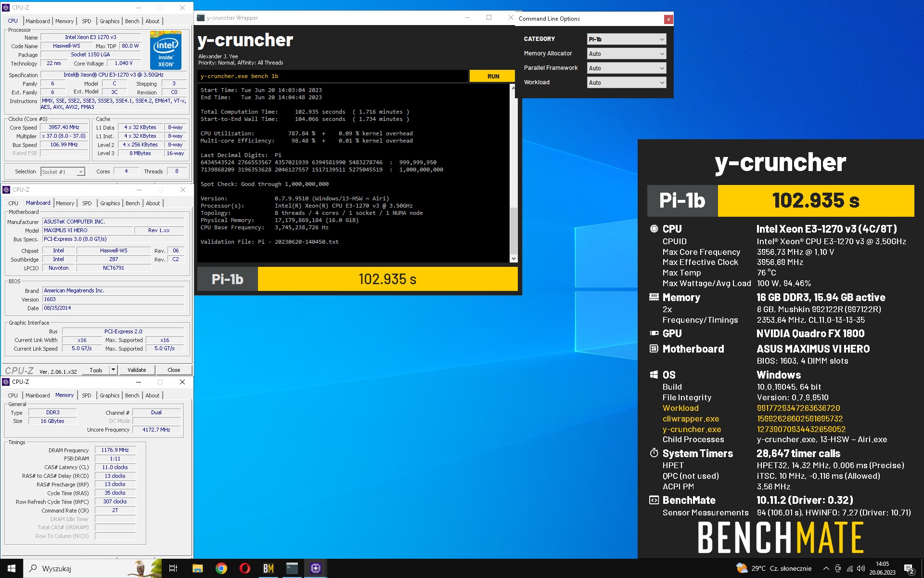
Task: Click the Windows search box Wyszukaj
Action: click(x=91, y=568)
